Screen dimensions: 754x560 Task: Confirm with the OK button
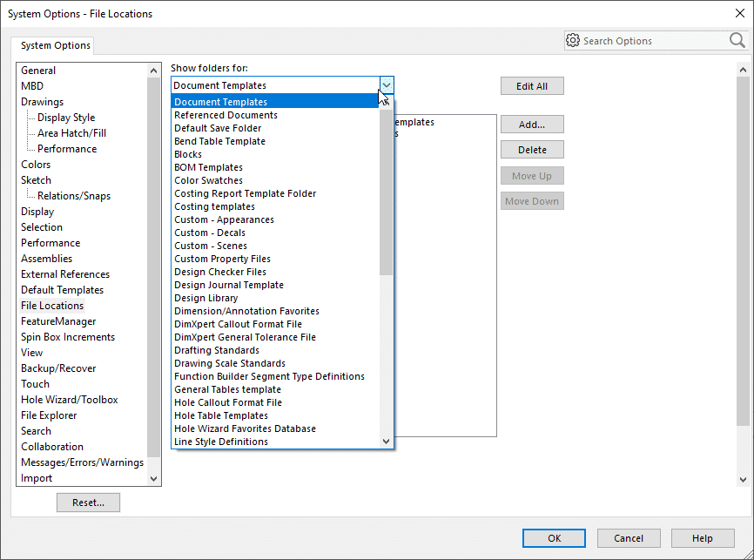click(x=554, y=538)
